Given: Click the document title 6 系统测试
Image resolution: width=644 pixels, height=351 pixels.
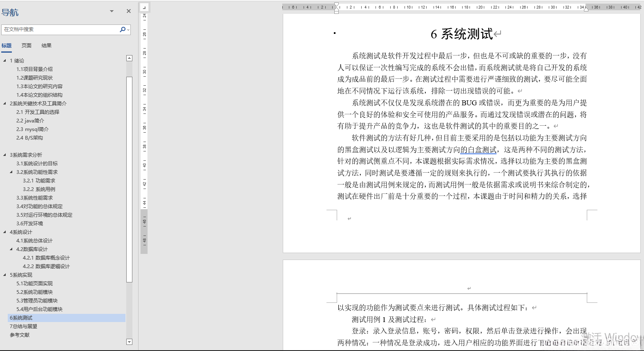Looking at the screenshot, I should [462, 34].
